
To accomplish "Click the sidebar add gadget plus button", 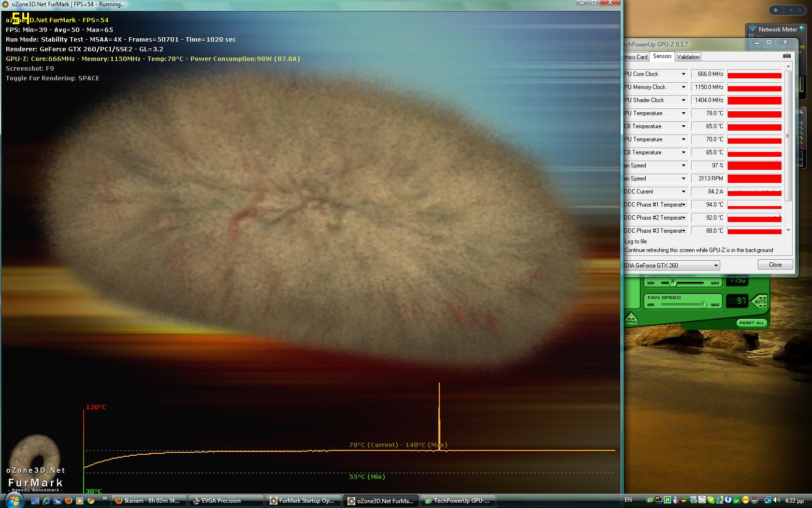I will 776,10.
